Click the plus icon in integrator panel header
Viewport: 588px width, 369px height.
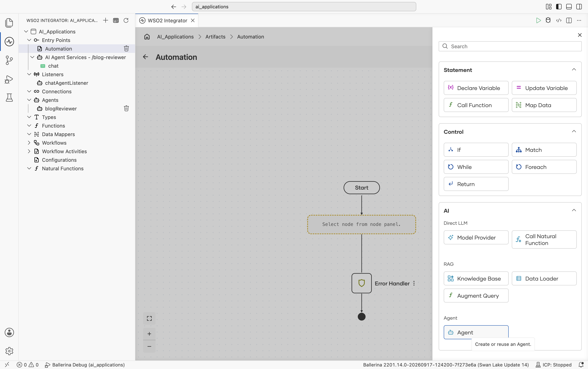(x=105, y=20)
